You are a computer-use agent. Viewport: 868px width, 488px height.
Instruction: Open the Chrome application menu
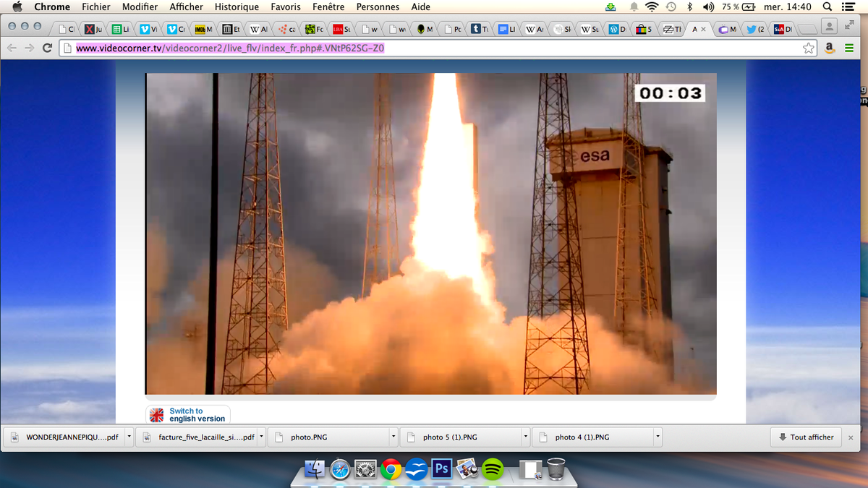(x=52, y=7)
